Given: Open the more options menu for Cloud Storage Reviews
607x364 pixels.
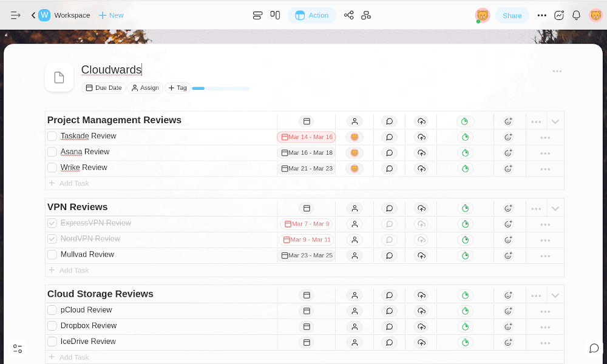Looking at the screenshot, I should (x=536, y=294).
